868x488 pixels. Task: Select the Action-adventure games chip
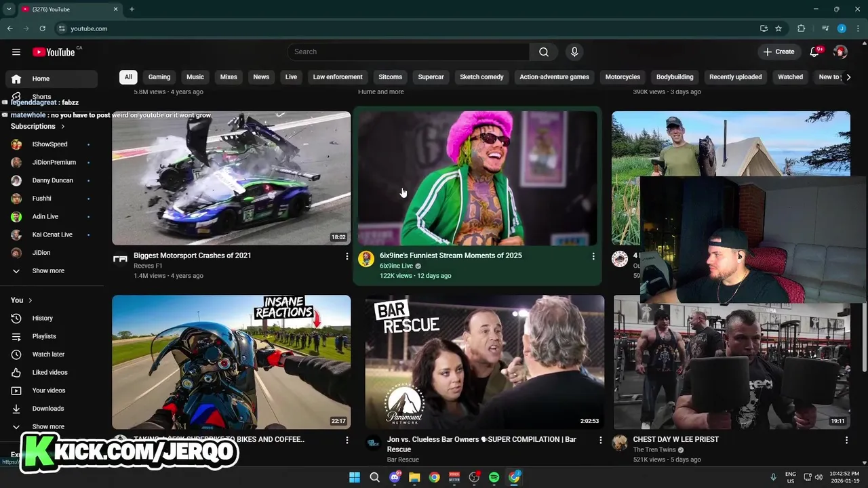554,77
